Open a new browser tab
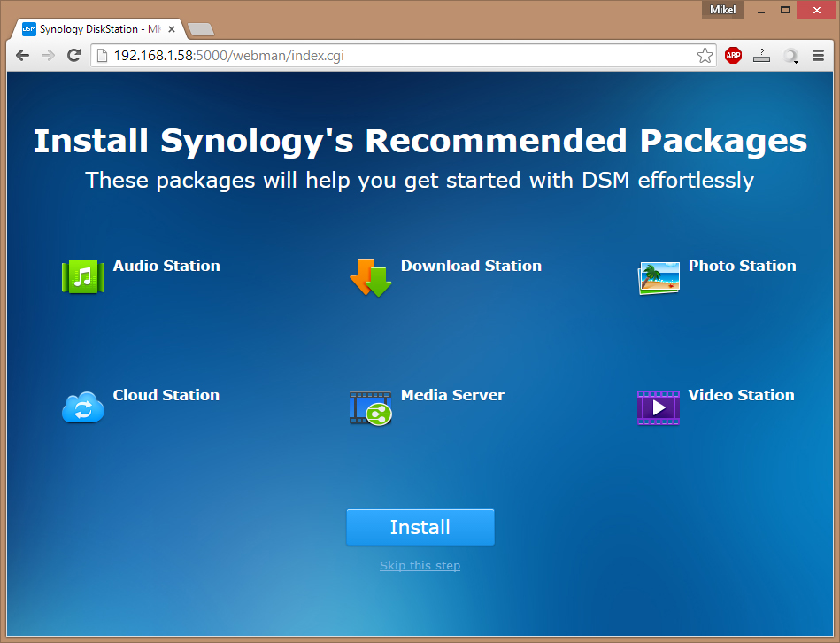This screenshot has width=840, height=643. (201, 29)
